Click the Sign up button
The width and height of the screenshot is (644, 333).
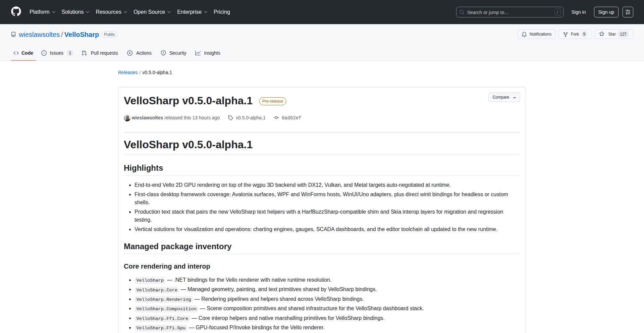click(606, 12)
